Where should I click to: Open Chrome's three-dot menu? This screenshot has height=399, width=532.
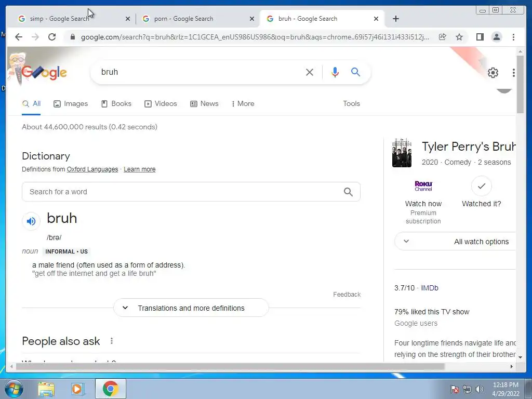[513, 37]
